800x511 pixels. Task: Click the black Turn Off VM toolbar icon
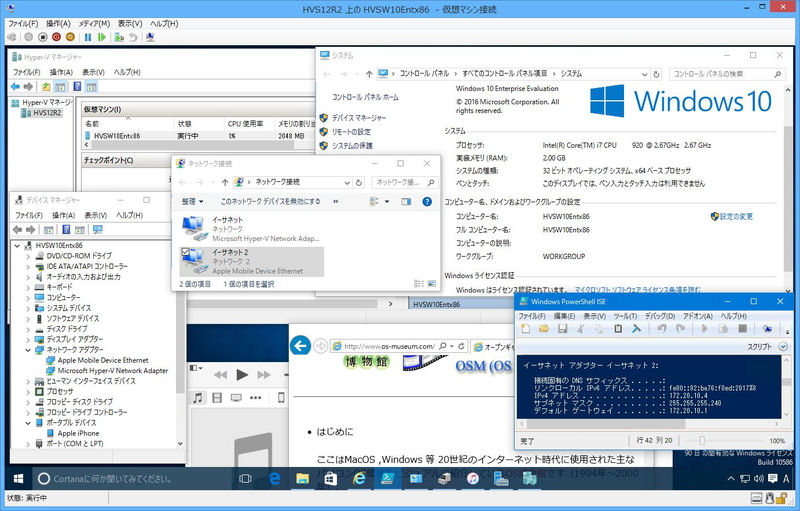click(43, 37)
